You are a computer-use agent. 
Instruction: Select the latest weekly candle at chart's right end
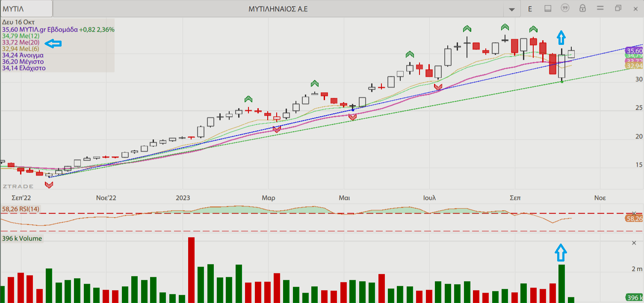pyautogui.click(x=571, y=53)
